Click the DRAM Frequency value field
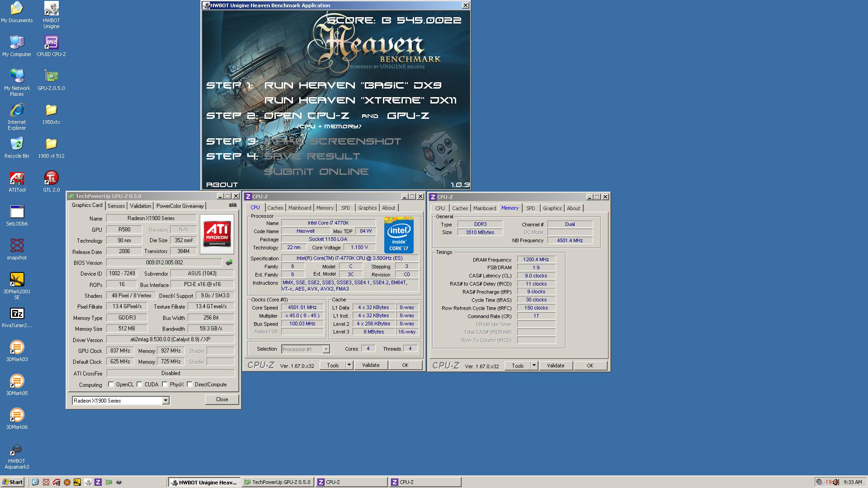The height and width of the screenshot is (488, 868). 536,260
